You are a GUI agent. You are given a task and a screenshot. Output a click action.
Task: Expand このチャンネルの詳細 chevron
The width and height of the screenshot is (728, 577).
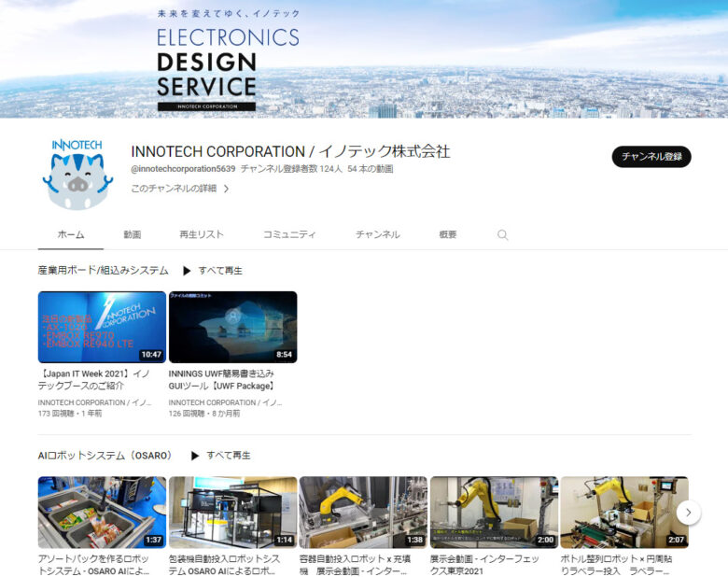226,189
